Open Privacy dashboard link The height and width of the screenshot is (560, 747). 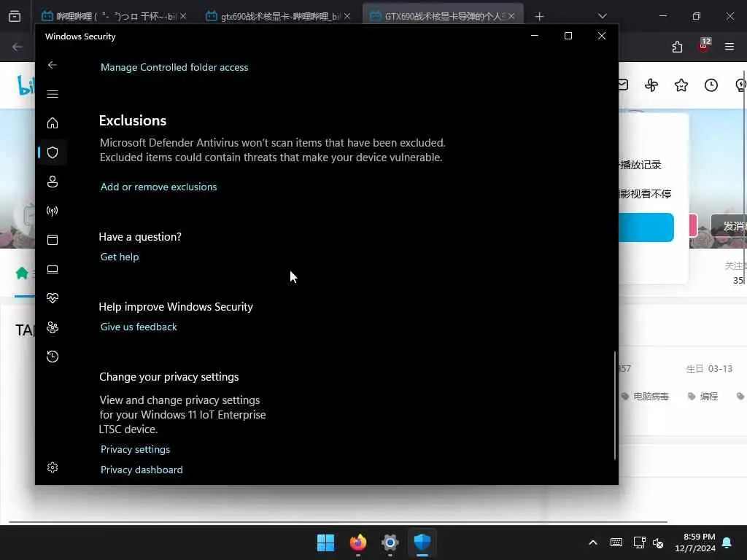(x=142, y=470)
